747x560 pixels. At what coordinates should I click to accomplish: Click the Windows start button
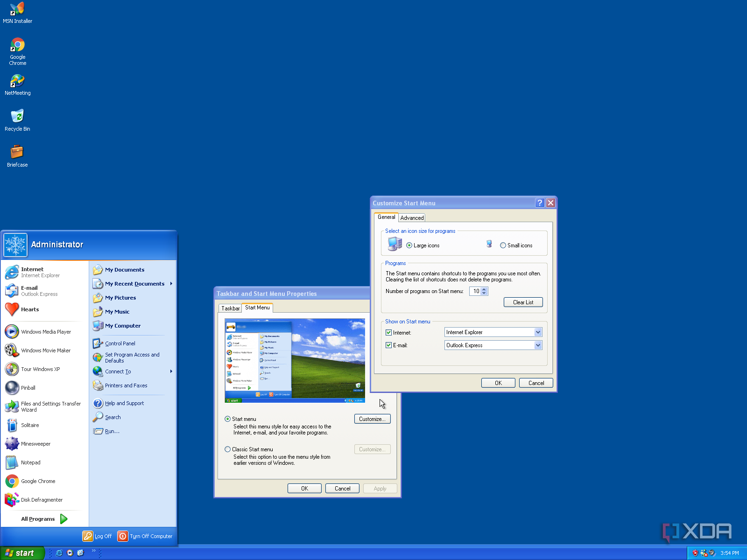coord(22,553)
